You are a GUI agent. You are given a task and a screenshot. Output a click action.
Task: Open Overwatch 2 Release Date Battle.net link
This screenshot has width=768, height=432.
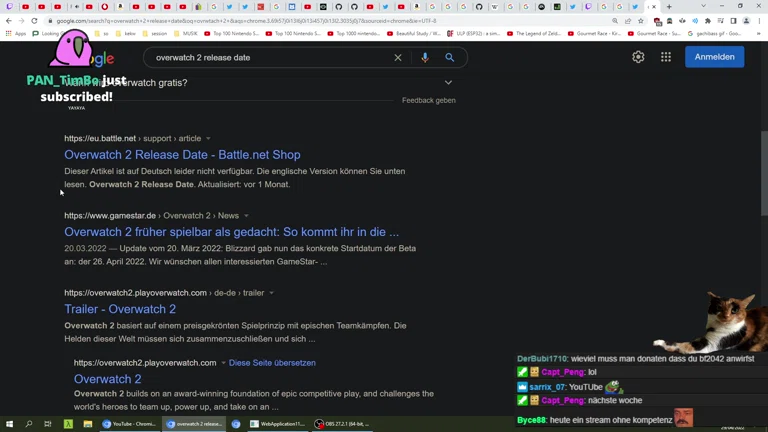coord(182,155)
